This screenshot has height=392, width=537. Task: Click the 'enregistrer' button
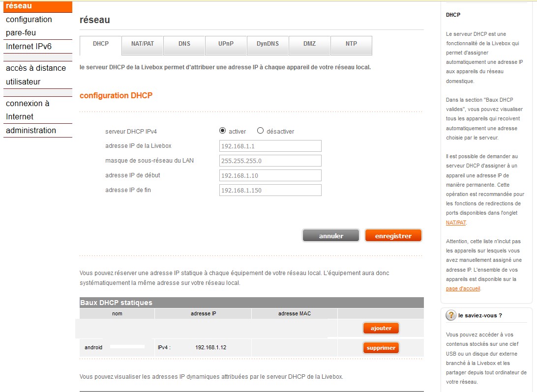[393, 235]
